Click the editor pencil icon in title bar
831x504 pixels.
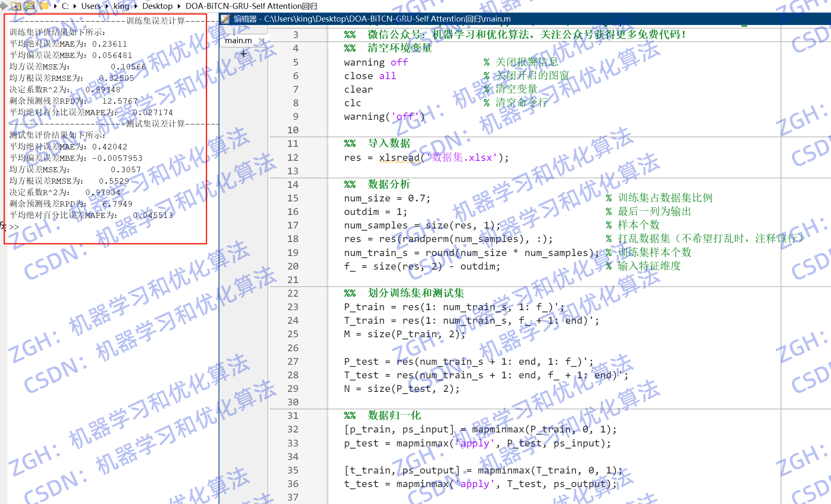[x=225, y=19]
